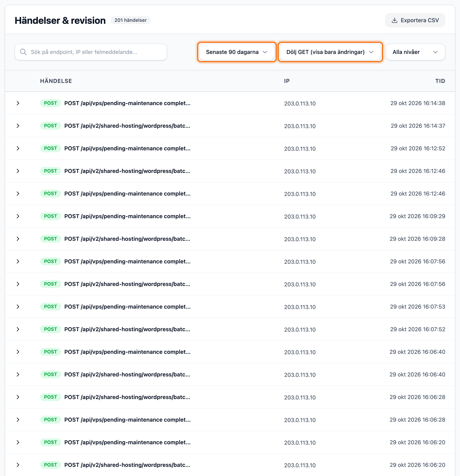The image size is (460, 476).
Task: Click the TID column header
Action: pos(440,81)
